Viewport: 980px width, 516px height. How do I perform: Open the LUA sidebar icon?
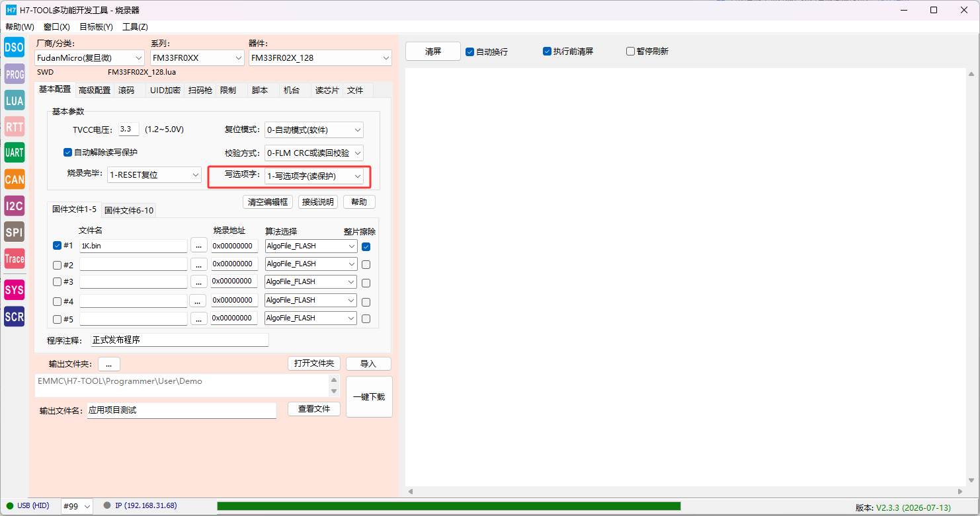click(14, 100)
